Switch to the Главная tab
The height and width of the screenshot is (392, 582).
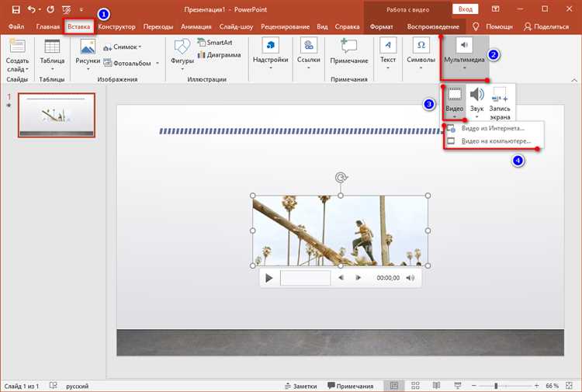48,26
